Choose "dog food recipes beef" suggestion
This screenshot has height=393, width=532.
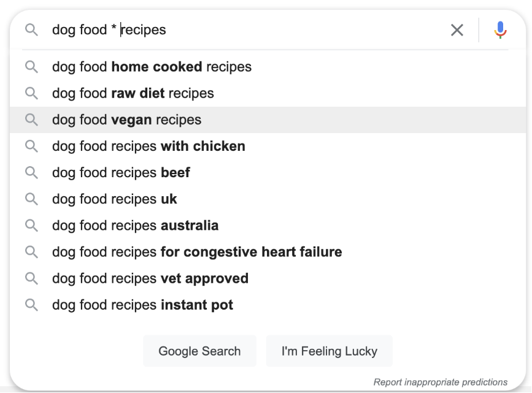(121, 173)
